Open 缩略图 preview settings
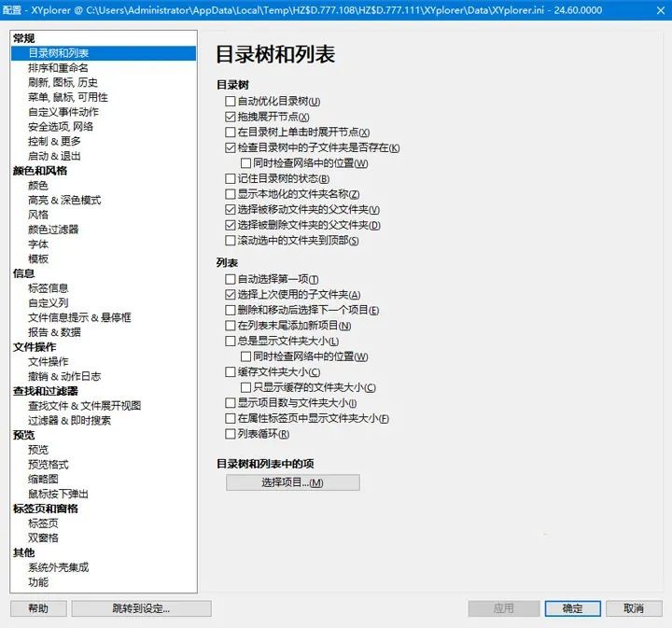The image size is (672, 628). tap(43, 479)
